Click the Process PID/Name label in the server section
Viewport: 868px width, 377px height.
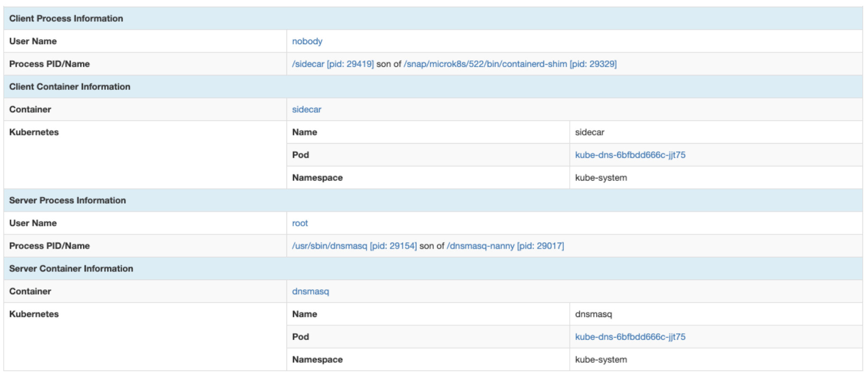point(49,246)
